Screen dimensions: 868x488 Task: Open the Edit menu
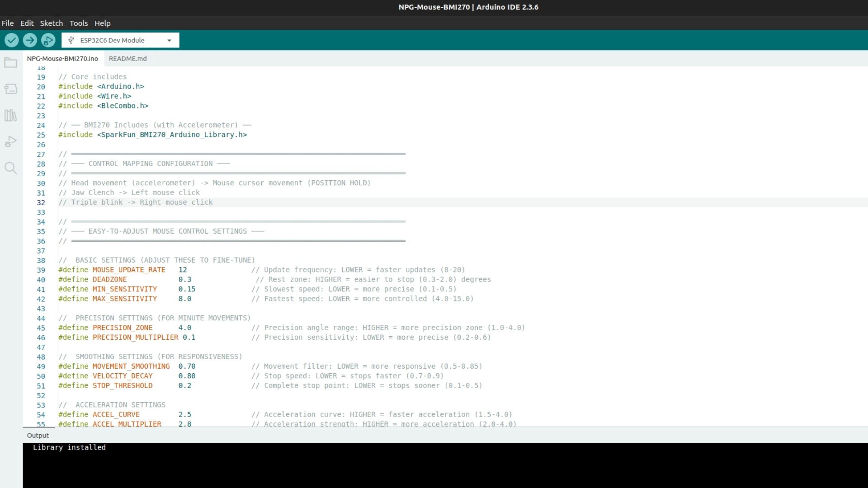(27, 23)
